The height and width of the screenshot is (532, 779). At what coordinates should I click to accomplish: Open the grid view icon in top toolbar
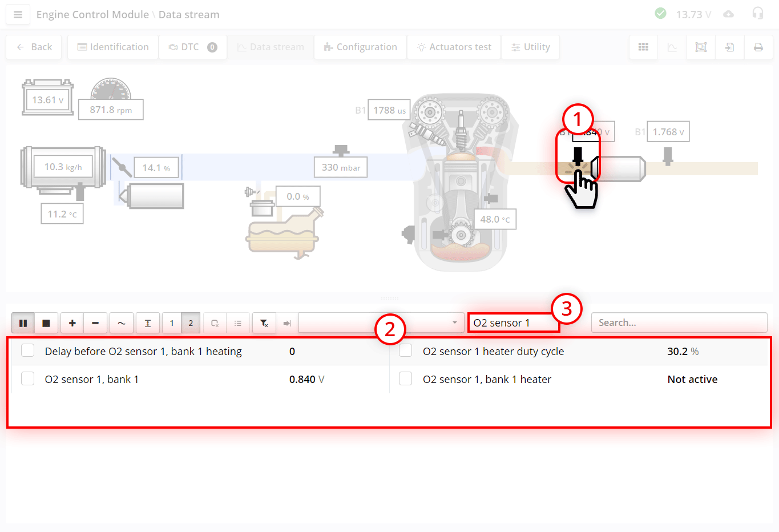point(643,47)
